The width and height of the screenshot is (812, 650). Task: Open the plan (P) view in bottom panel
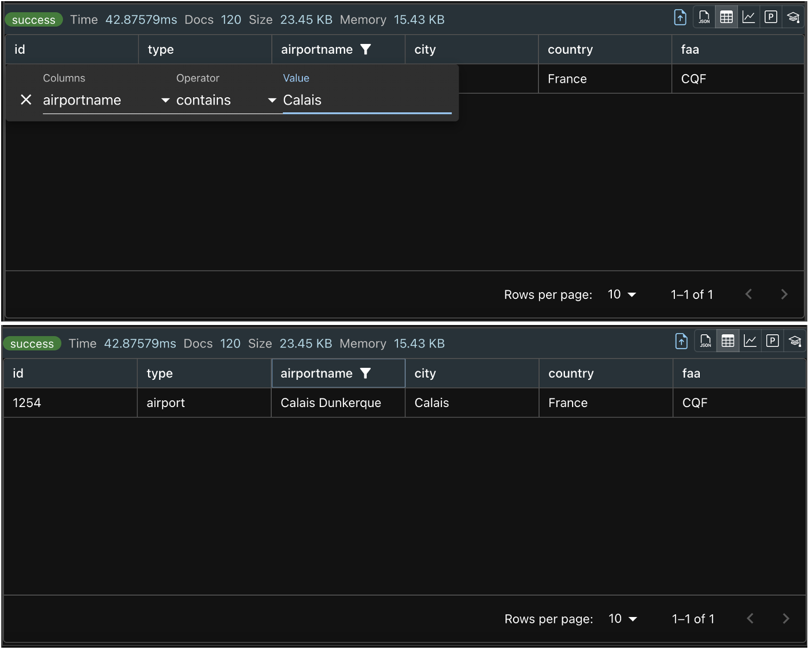pyautogui.click(x=773, y=341)
